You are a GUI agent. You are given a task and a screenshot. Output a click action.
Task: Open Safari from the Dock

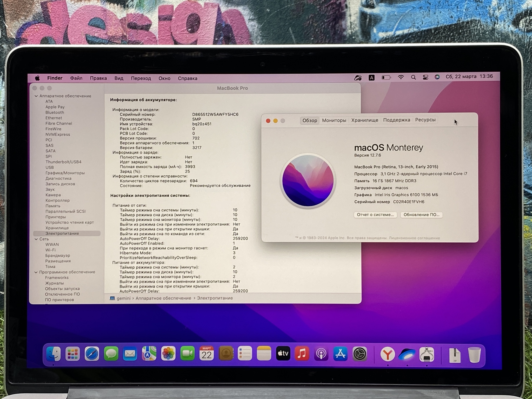coord(92,354)
